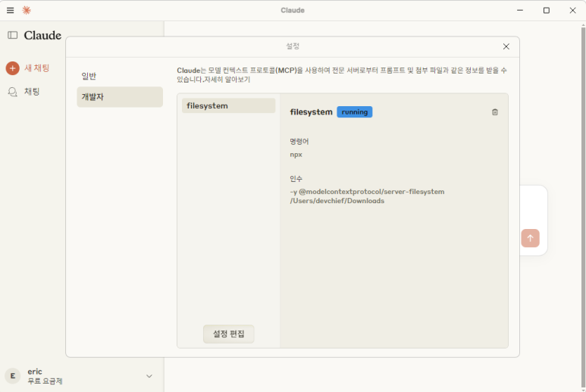Click the send arrow button
586x392 pixels.
530,238
